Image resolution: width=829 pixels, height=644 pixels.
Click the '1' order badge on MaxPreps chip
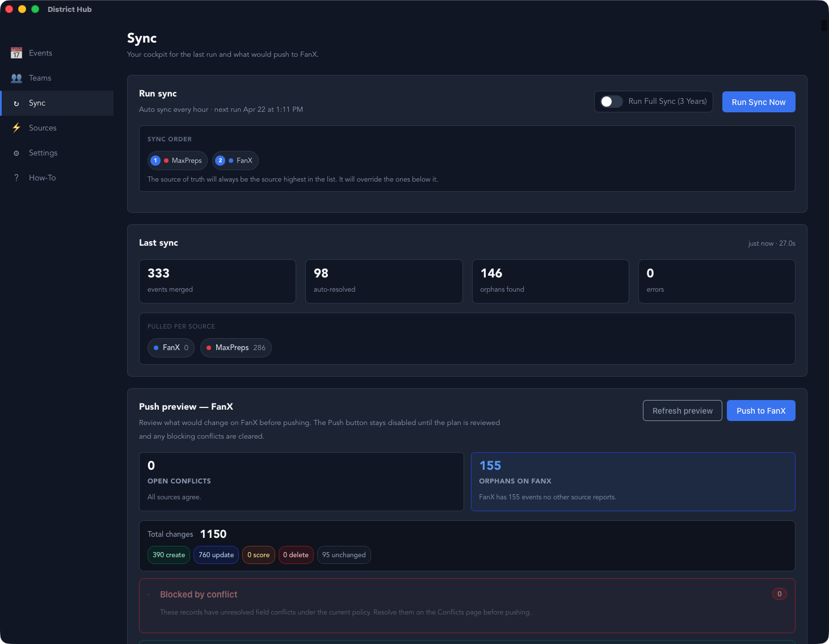tap(155, 161)
